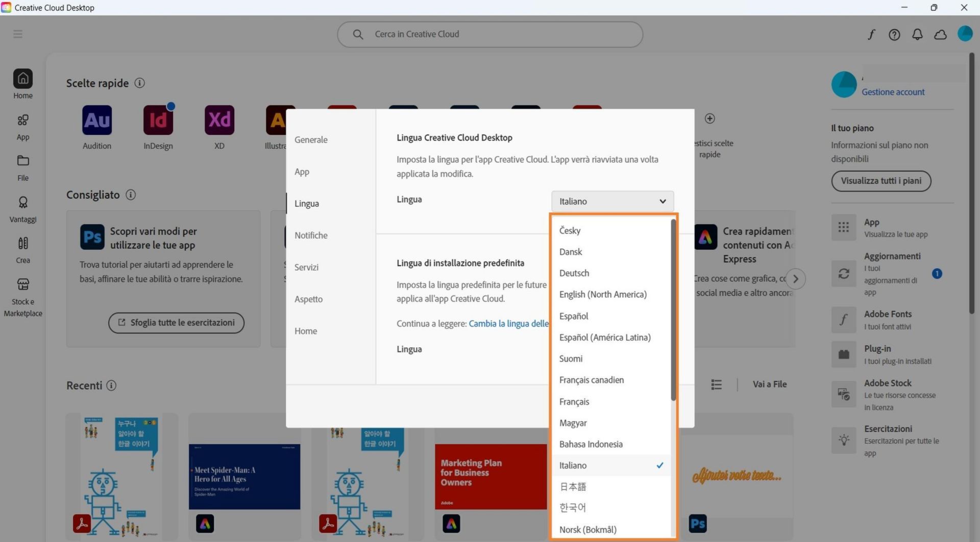Screen dimensions: 980x542
Task: Open the Servizi preferences tab
Action: 306,267
